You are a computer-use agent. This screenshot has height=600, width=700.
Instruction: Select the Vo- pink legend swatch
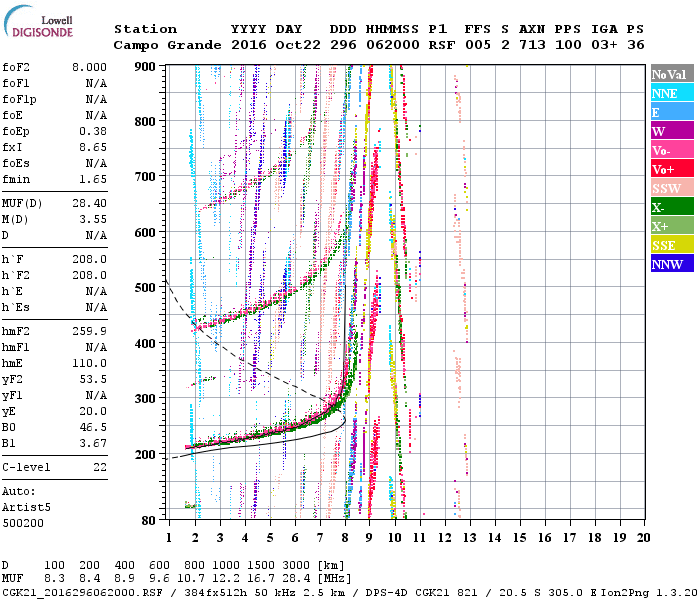tap(672, 150)
